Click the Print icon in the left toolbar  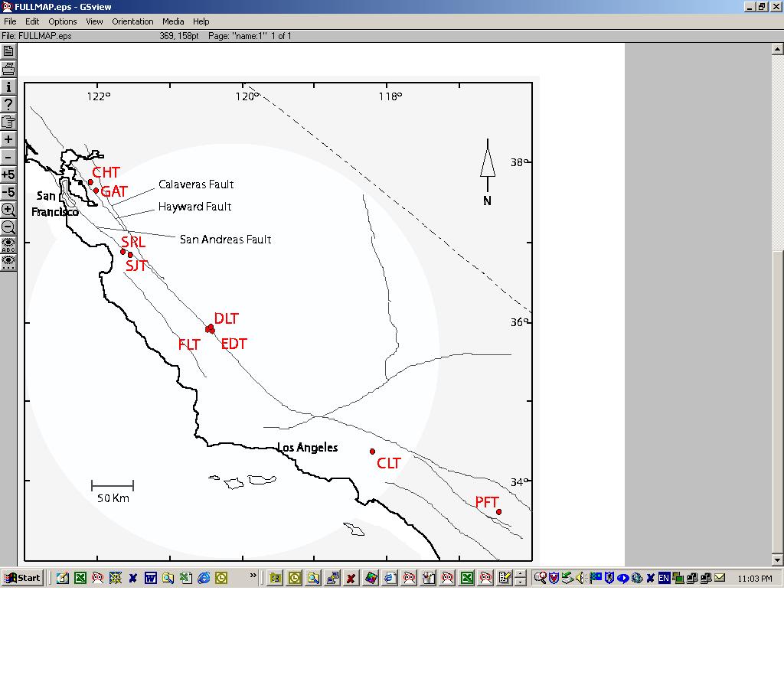point(8,69)
